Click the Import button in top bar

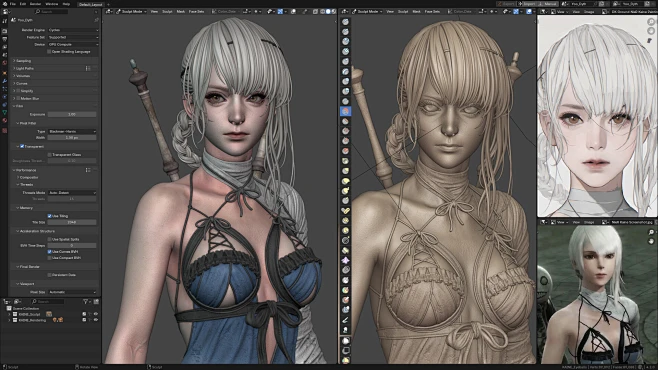click(528, 4)
